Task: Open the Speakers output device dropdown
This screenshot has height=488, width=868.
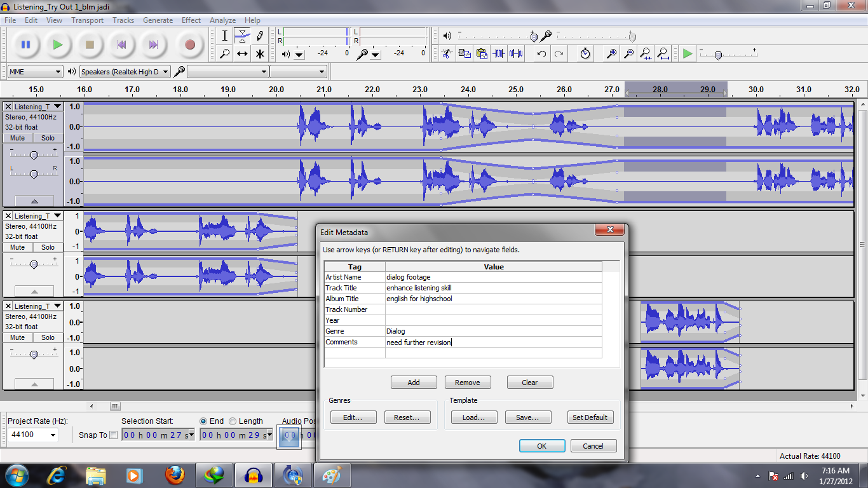Action: pos(125,72)
